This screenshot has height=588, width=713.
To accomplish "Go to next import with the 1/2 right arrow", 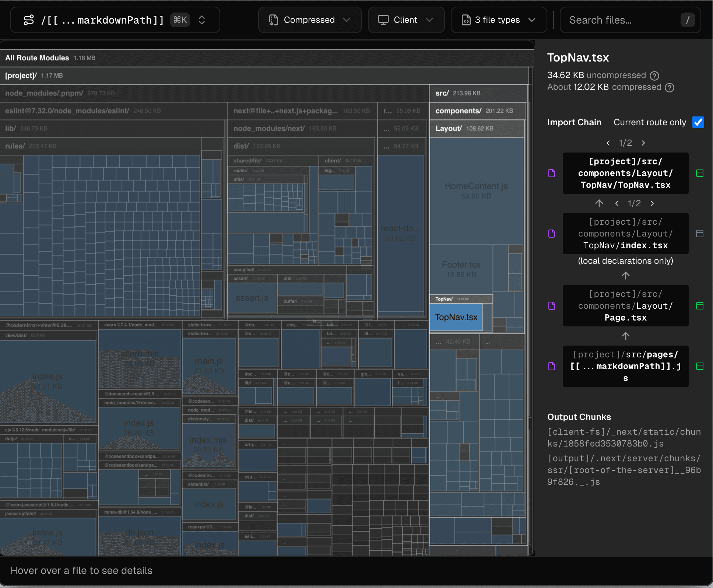I will tap(643, 143).
